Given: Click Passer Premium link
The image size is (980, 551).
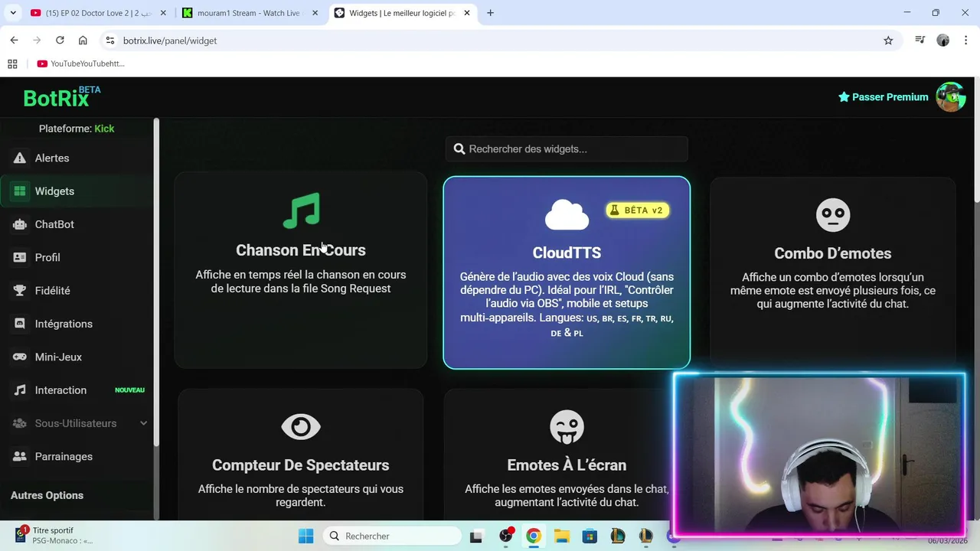Looking at the screenshot, I should [883, 97].
